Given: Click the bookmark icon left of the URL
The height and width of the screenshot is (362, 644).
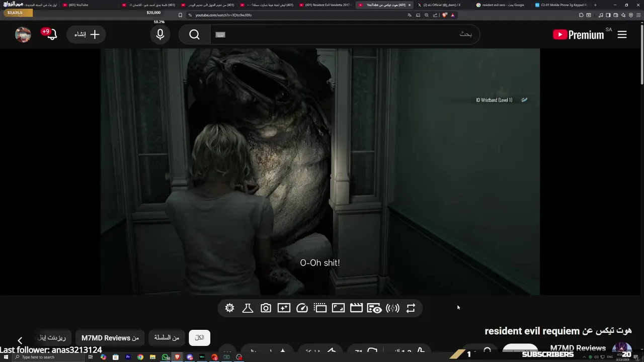Looking at the screenshot, I should 181,15.
